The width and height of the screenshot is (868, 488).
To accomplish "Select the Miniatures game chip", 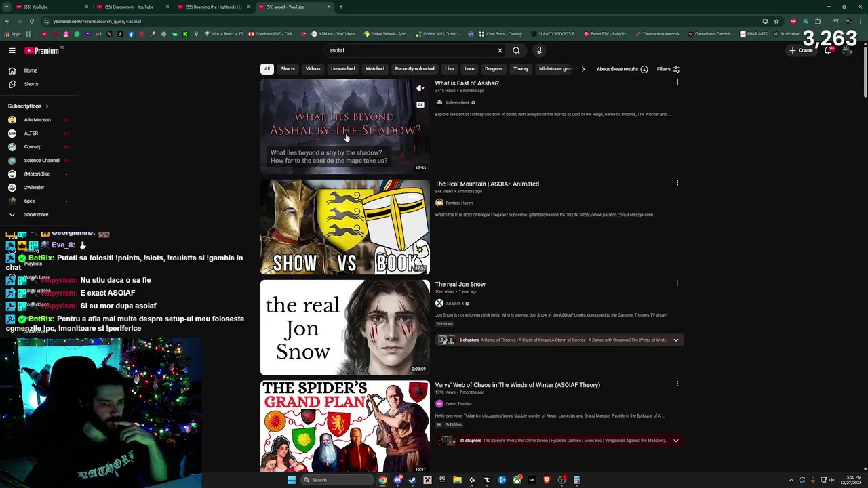I will (555, 69).
